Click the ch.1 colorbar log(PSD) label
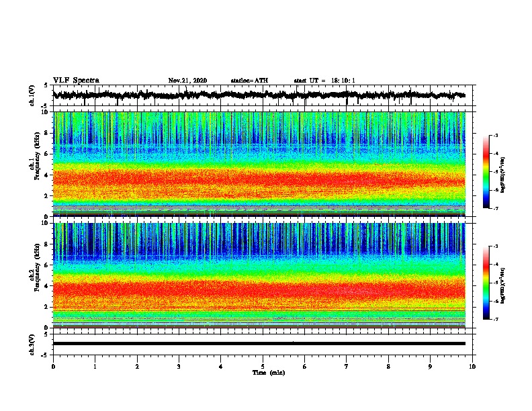 (x=502, y=175)
